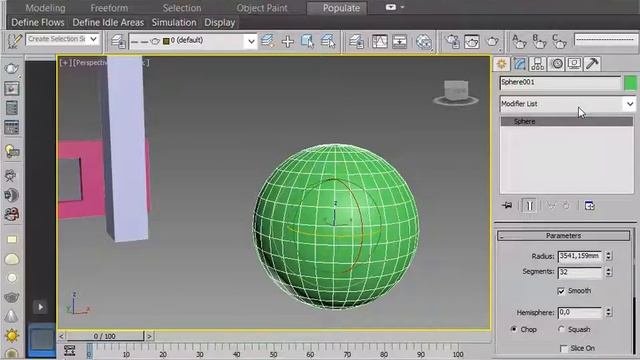
Task: Click the Radius value field
Action: (x=580, y=256)
